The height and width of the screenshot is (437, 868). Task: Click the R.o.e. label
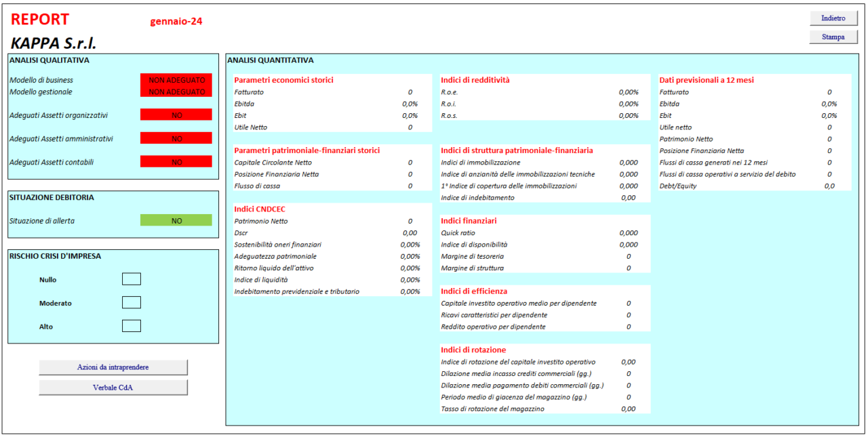click(450, 92)
